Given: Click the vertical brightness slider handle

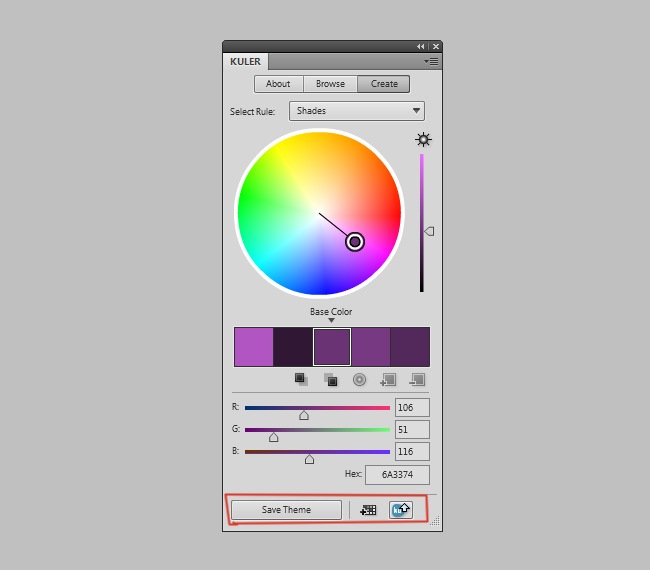Looking at the screenshot, I should tap(429, 231).
